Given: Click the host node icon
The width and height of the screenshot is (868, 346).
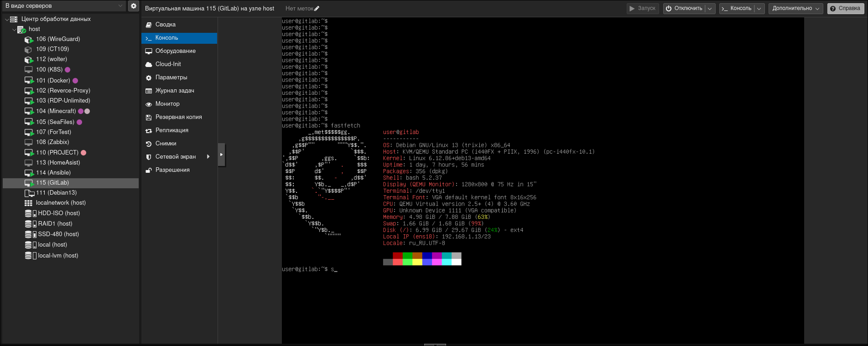Looking at the screenshot, I should (x=21, y=29).
